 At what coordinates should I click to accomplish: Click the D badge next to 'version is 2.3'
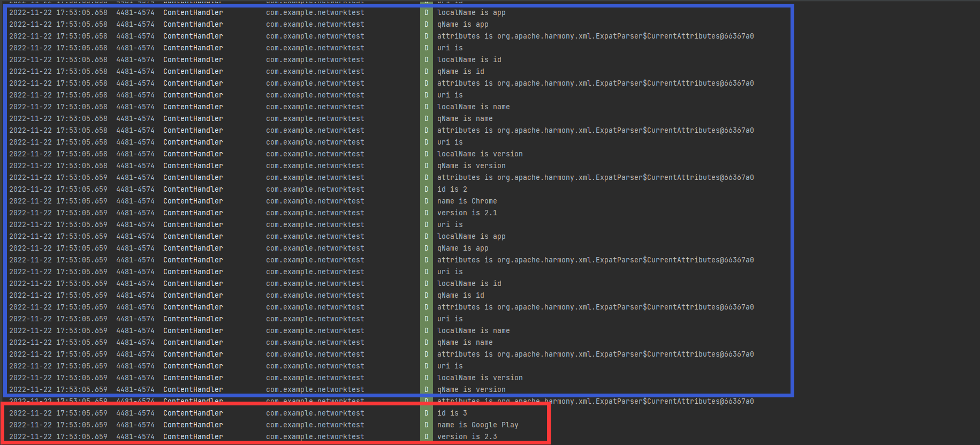(427, 436)
